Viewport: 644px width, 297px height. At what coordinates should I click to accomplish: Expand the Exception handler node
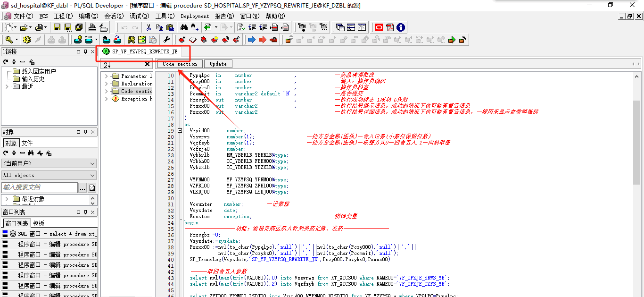(107, 99)
